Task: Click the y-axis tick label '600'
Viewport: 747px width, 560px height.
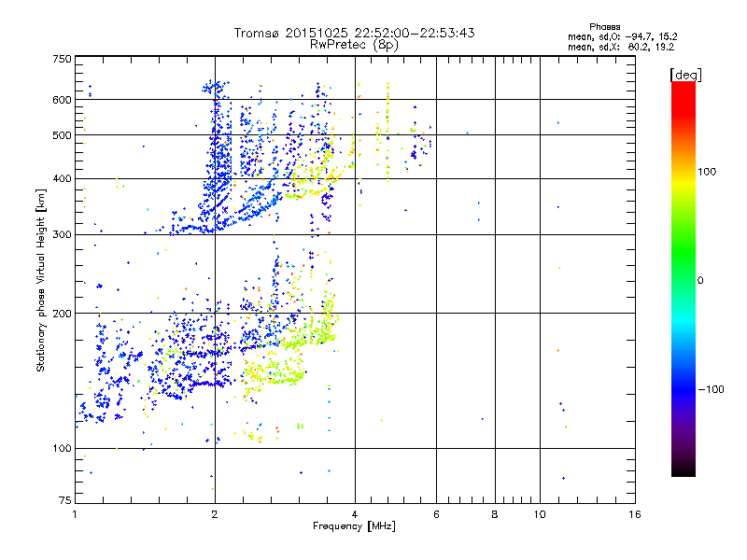Action: click(62, 100)
